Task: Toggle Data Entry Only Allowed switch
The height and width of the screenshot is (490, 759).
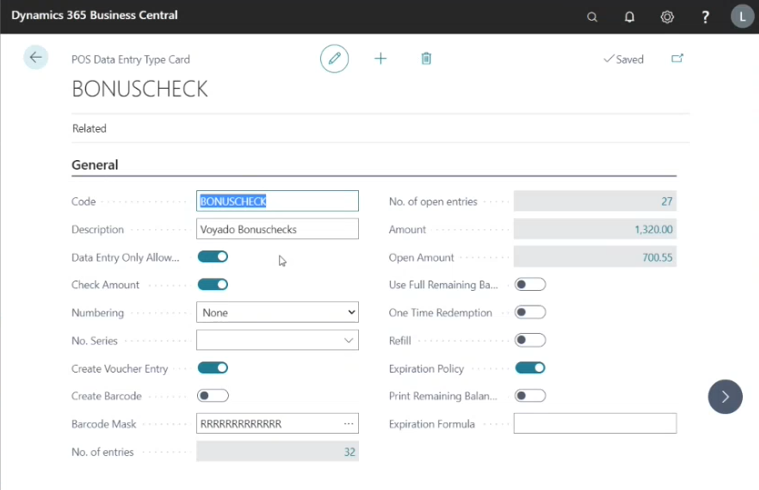Action: point(213,257)
